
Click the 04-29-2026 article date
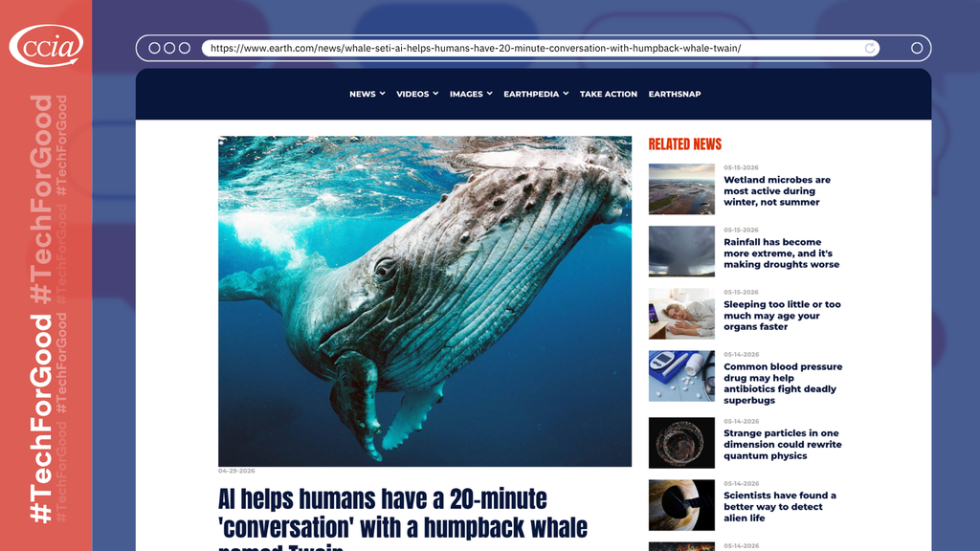(x=236, y=471)
